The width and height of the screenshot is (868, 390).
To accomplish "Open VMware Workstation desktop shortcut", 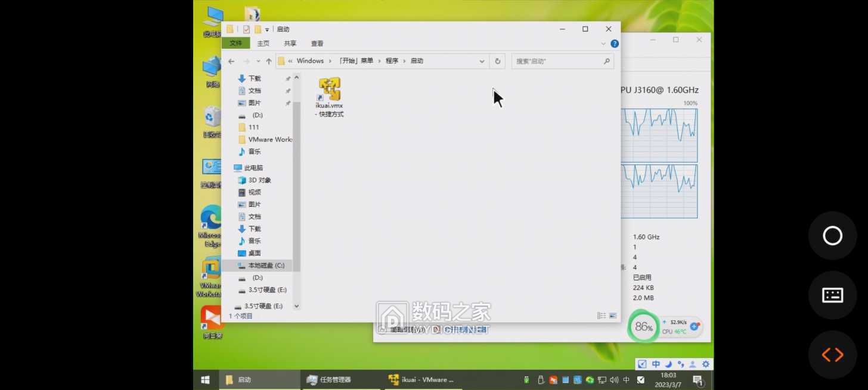I will [x=209, y=277].
